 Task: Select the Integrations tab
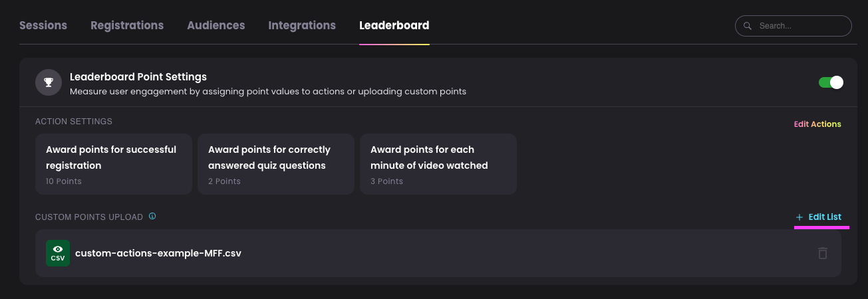click(x=302, y=25)
